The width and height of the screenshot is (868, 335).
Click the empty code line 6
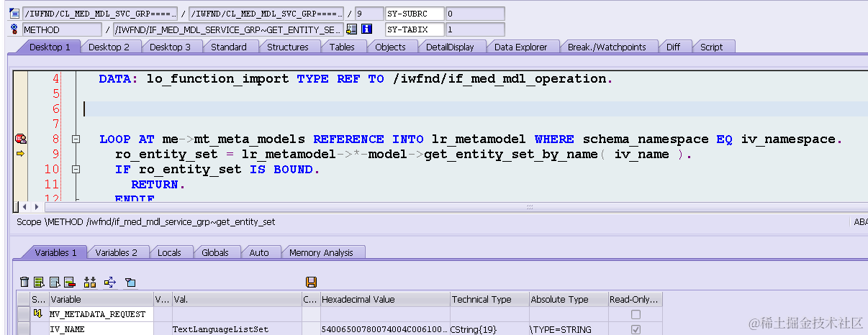click(x=475, y=109)
